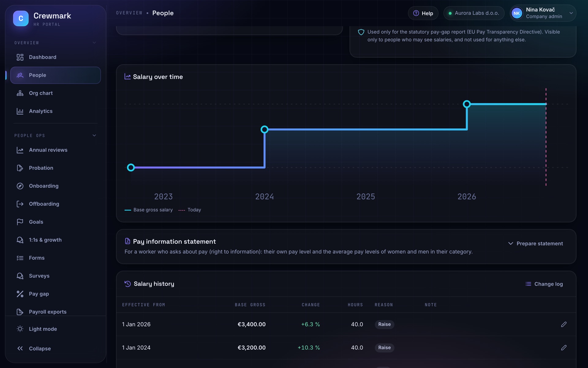Click the +6.3 % change value
The image size is (588, 368).
(311, 324)
